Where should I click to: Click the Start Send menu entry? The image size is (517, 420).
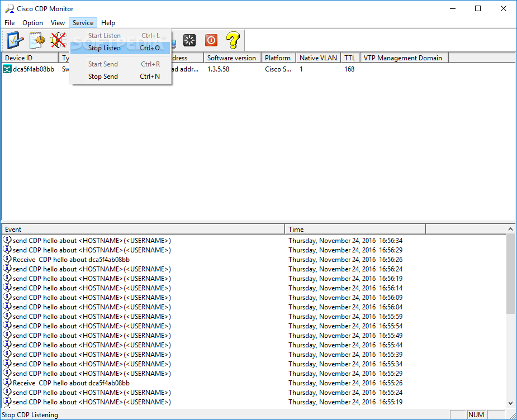120,64
